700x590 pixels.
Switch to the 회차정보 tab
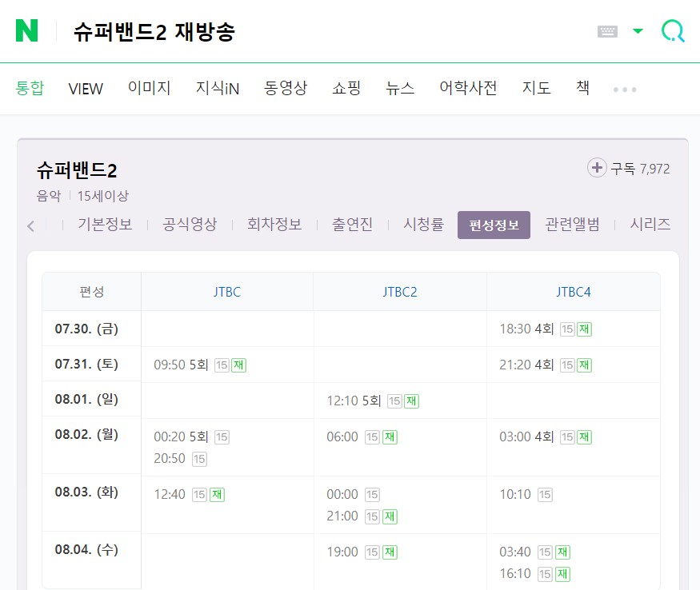click(274, 224)
